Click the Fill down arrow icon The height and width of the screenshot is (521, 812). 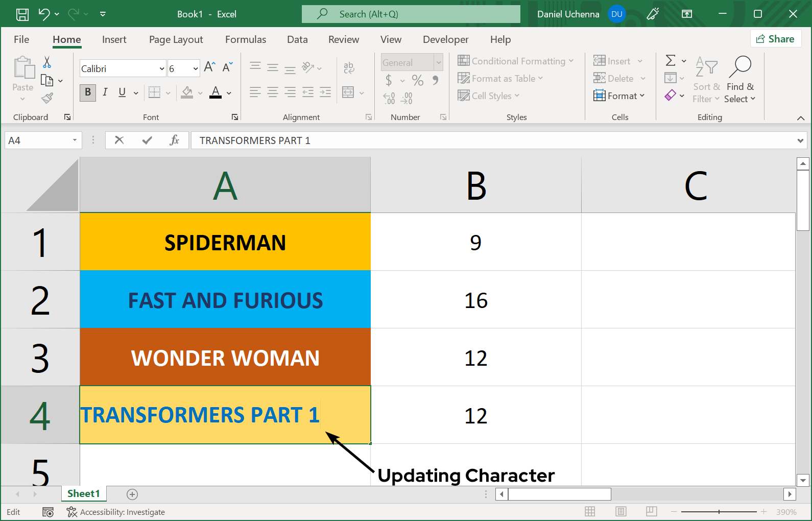pyautogui.click(x=671, y=78)
